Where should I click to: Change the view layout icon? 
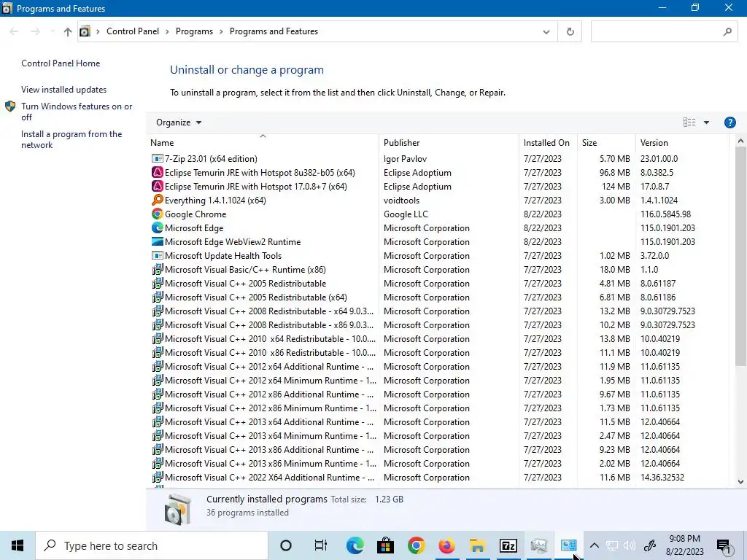point(689,122)
